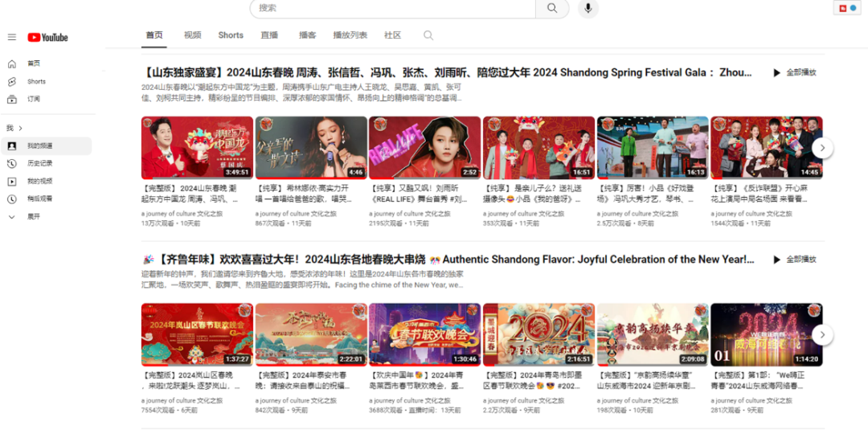
Task: Click the YouTube logo
Action: [47, 37]
